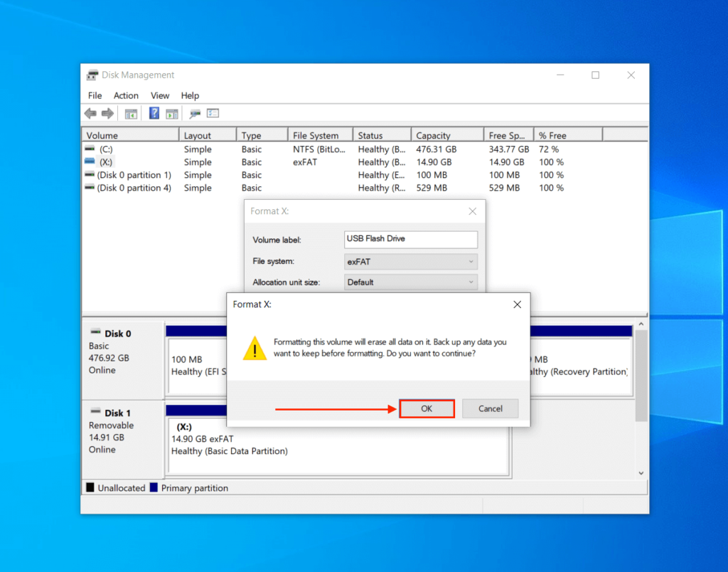Toggle the Show/Hide Action Pane toolbar icon
This screenshot has width=728, height=572.
tap(172, 113)
